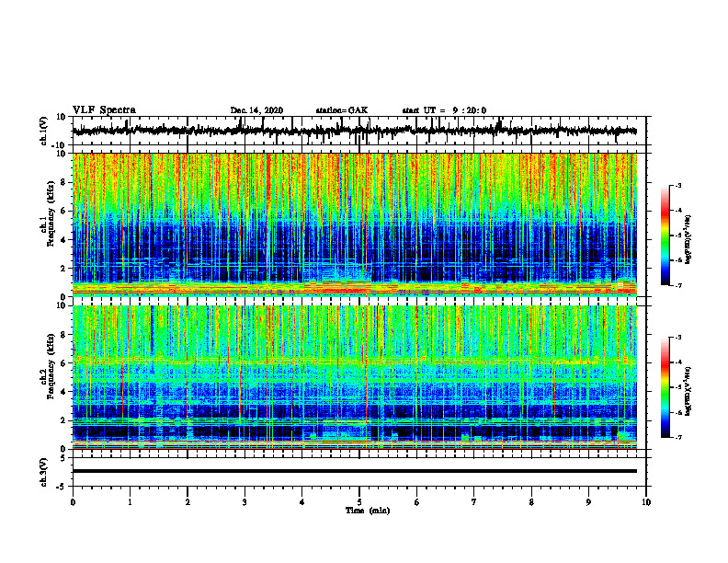Click the ch.1 spectrogram plot area

coord(354,224)
